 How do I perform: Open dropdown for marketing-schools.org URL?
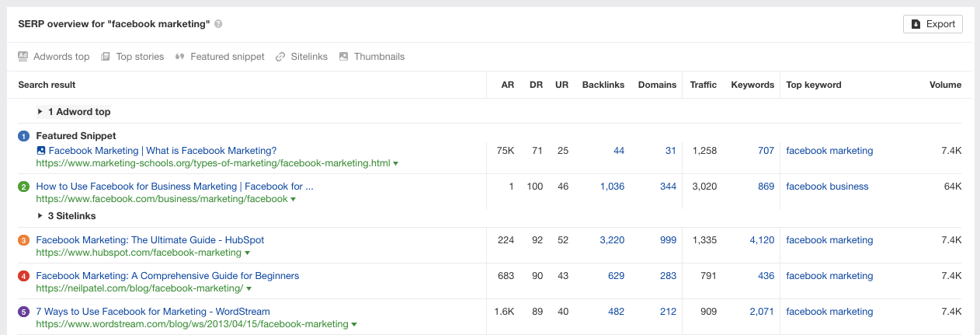[x=395, y=164]
